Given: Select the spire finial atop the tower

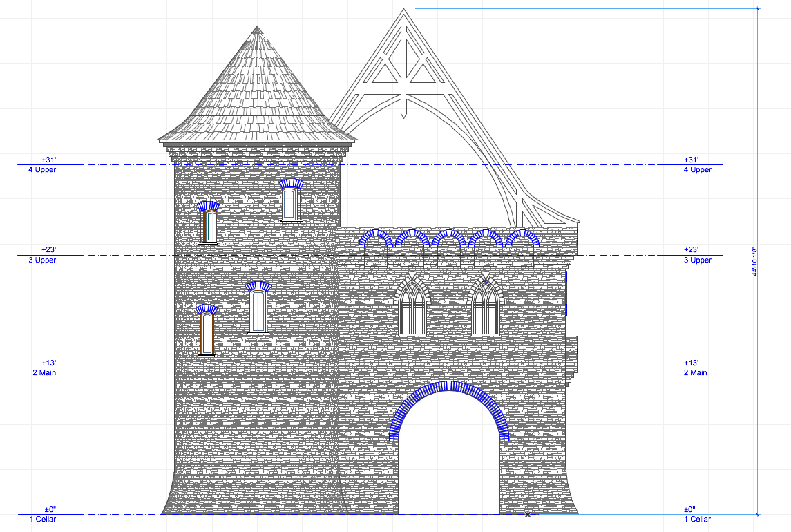Looking at the screenshot, I should pyautogui.click(x=258, y=31).
